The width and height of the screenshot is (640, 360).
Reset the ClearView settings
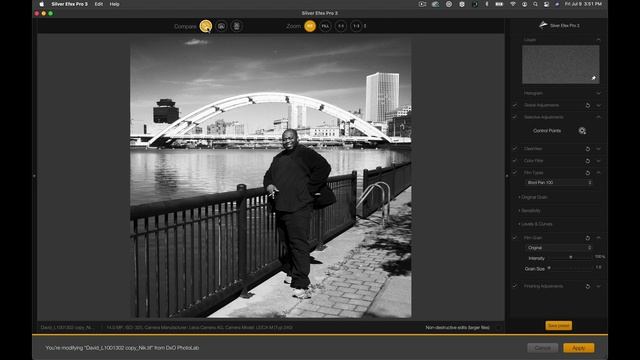[588, 149]
